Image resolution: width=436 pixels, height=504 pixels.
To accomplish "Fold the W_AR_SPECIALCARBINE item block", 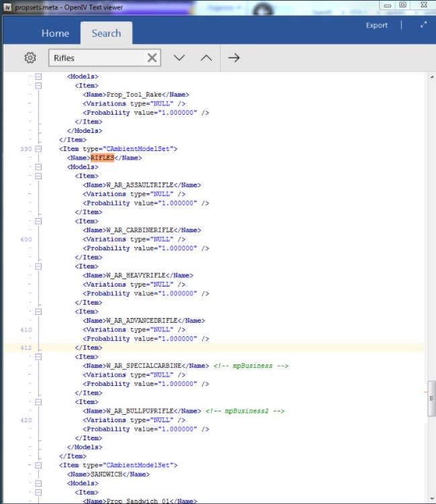I will click(x=38, y=357).
